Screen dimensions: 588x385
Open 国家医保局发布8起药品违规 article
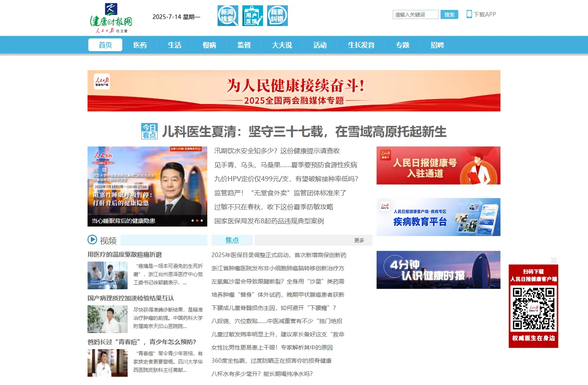(x=269, y=221)
